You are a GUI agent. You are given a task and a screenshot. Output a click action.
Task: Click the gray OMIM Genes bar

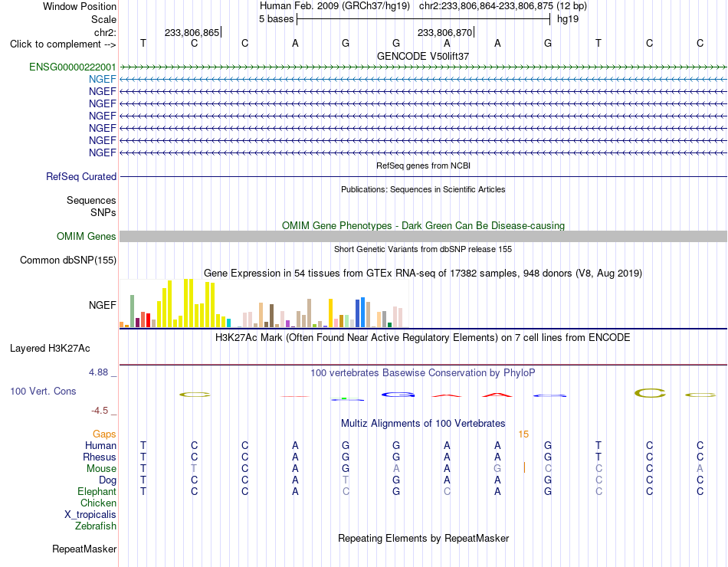tap(424, 236)
